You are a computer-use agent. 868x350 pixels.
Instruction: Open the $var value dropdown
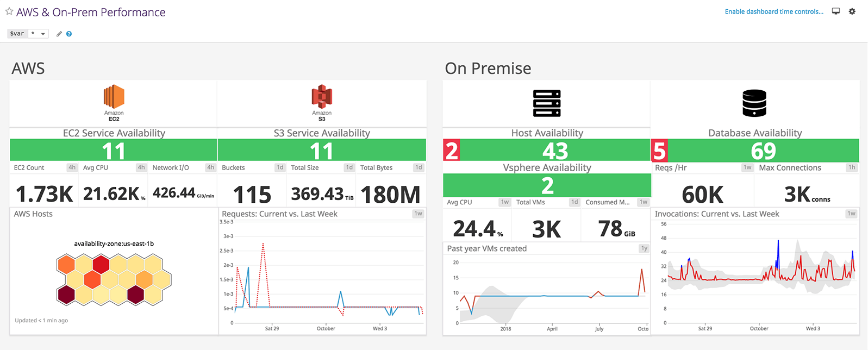(38, 34)
